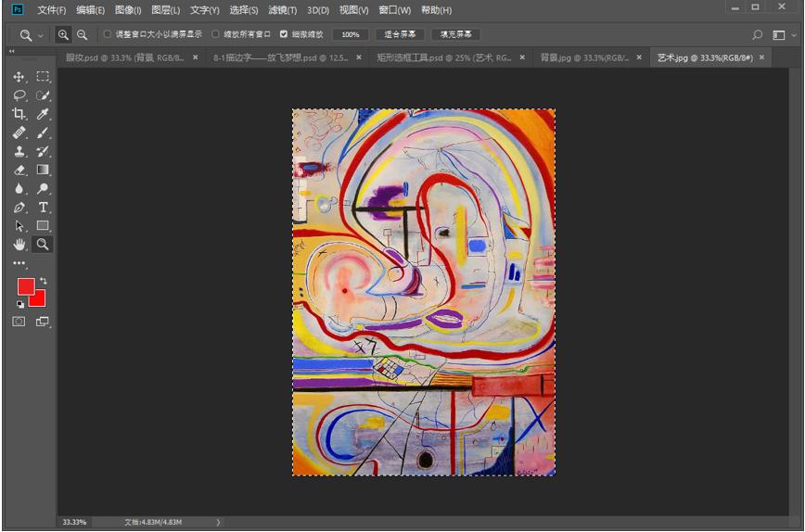
Task: Select the Healing Brush bandage tool
Action: click(x=19, y=133)
